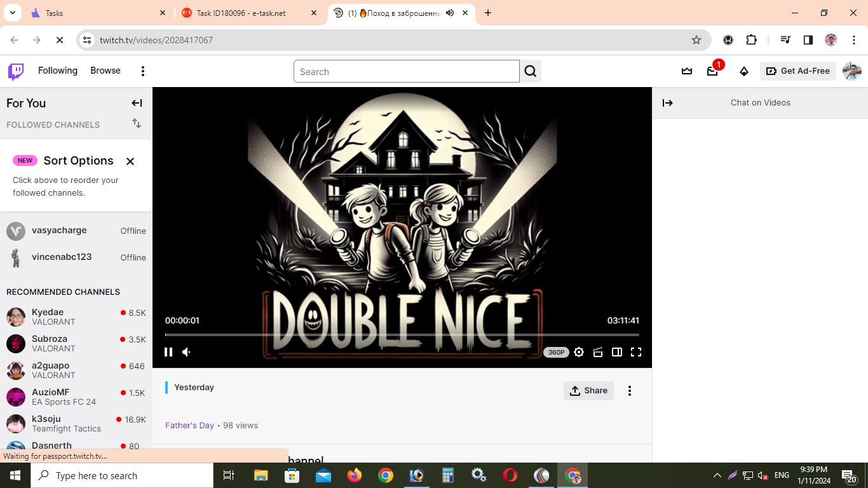Open the extensions puzzle icon

click(x=751, y=40)
